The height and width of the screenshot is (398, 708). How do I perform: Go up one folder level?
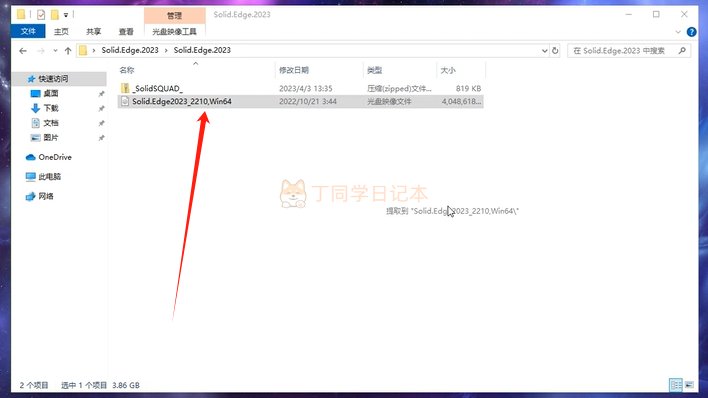(x=68, y=51)
